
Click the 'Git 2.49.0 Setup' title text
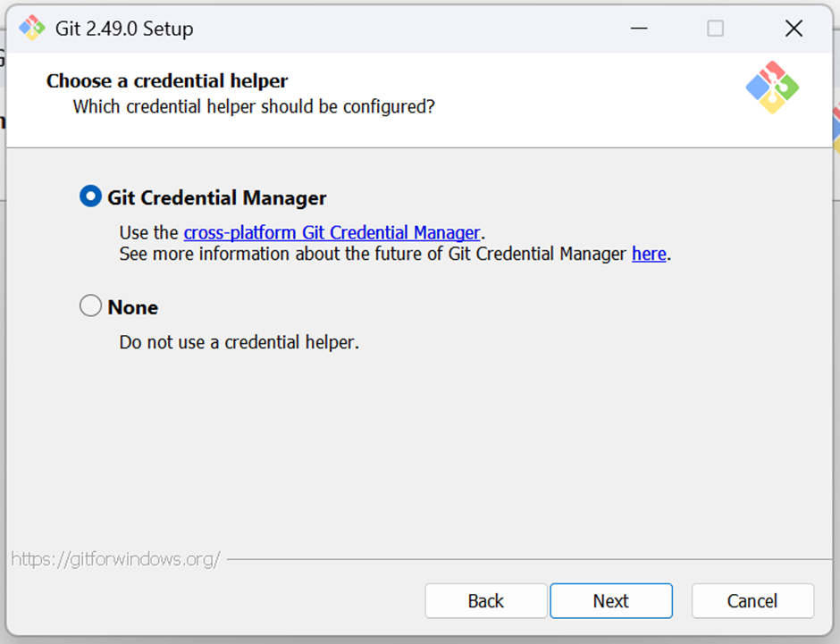[124, 29]
